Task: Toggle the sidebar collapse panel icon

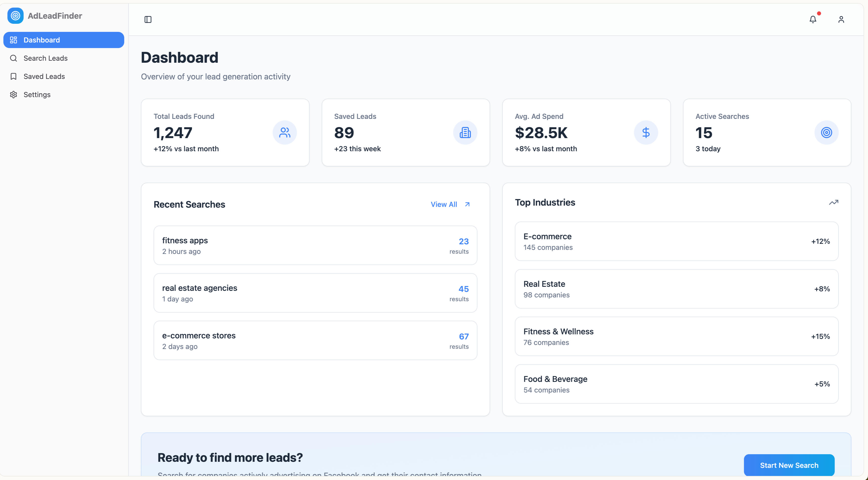Action: (148, 19)
